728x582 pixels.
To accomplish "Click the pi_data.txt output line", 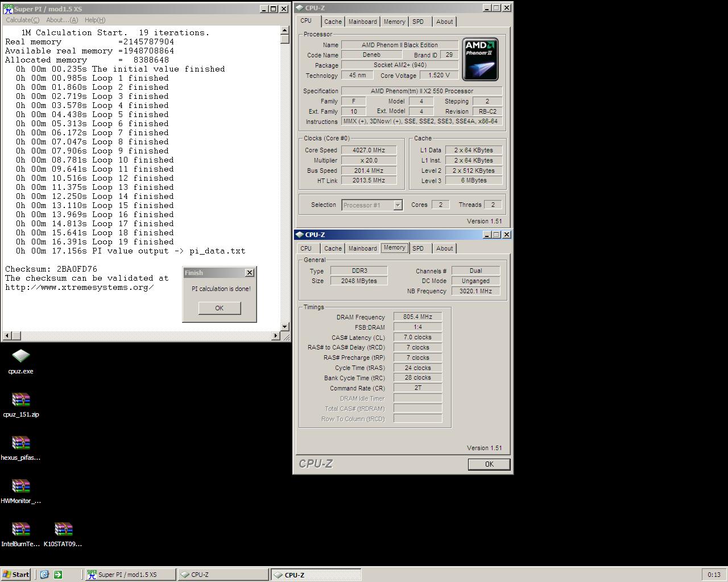I will tap(131, 251).
